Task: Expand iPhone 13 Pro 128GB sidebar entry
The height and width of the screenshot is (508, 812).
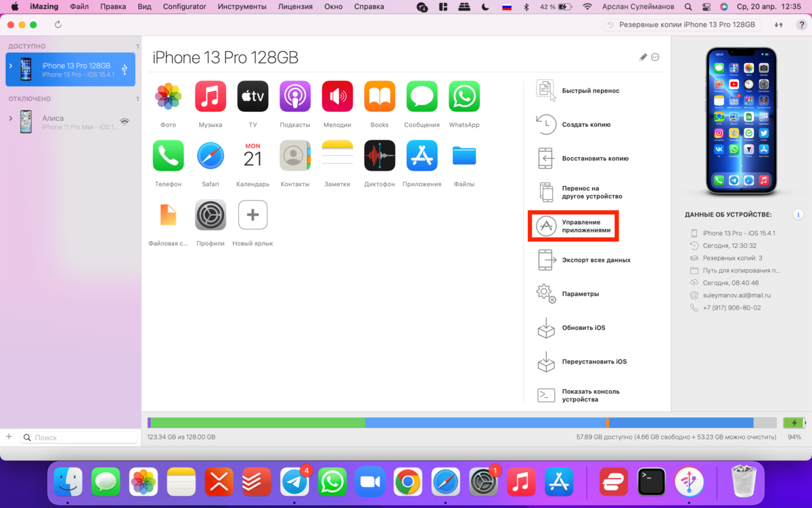Action: (10, 66)
